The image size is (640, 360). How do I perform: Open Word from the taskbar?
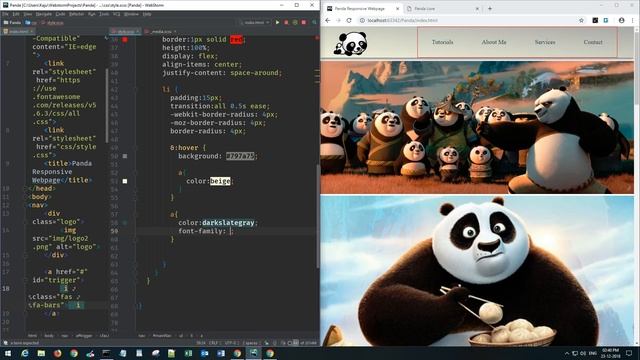(221, 353)
